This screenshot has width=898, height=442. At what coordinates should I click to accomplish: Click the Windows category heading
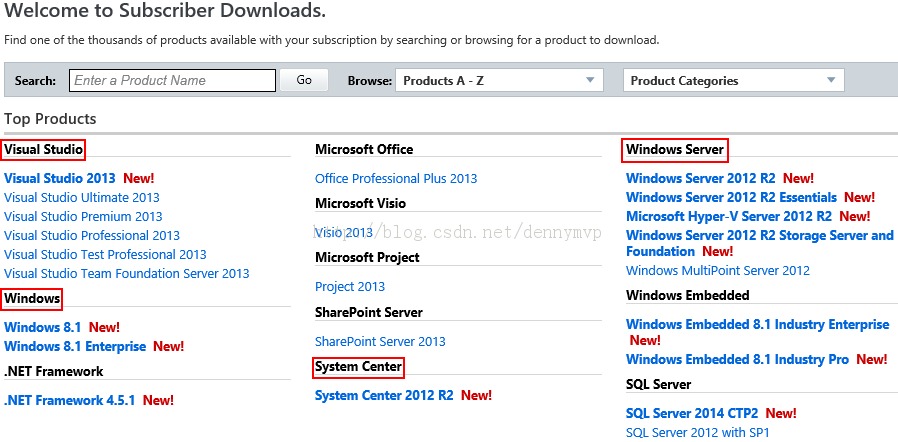[32, 299]
